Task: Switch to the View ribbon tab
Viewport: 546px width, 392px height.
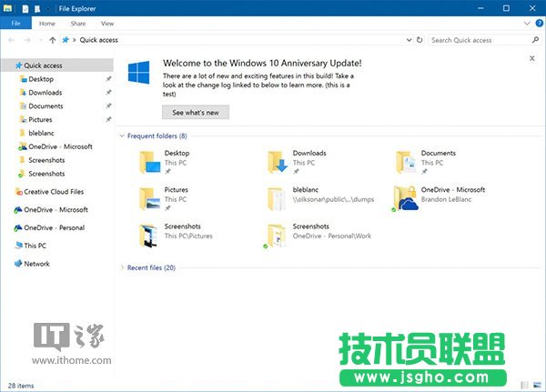Action: click(x=107, y=24)
